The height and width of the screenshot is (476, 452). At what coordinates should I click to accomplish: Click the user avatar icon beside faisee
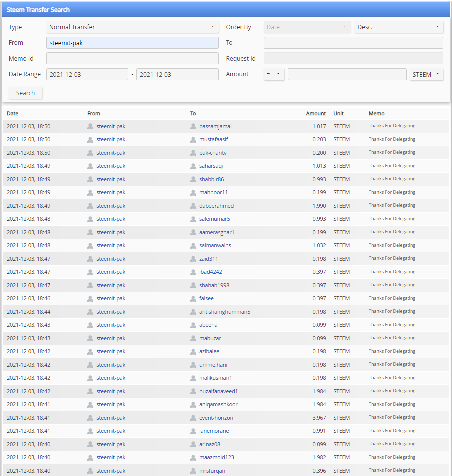pyautogui.click(x=193, y=299)
